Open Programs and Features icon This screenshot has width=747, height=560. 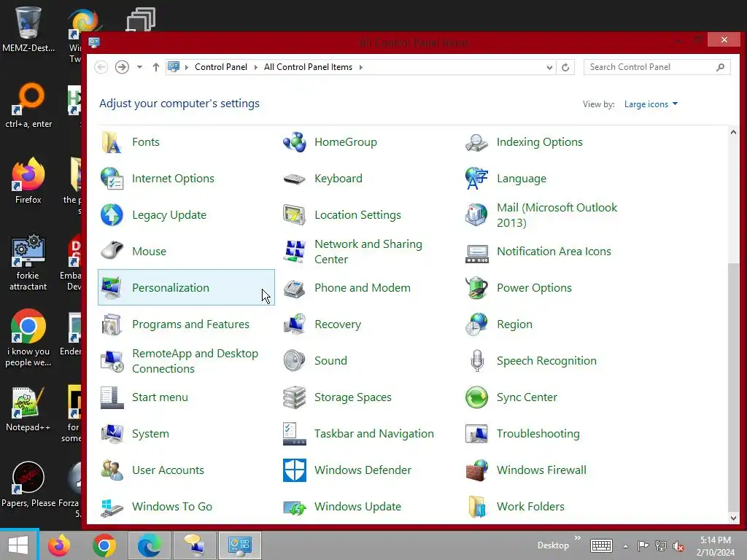pyautogui.click(x=112, y=324)
